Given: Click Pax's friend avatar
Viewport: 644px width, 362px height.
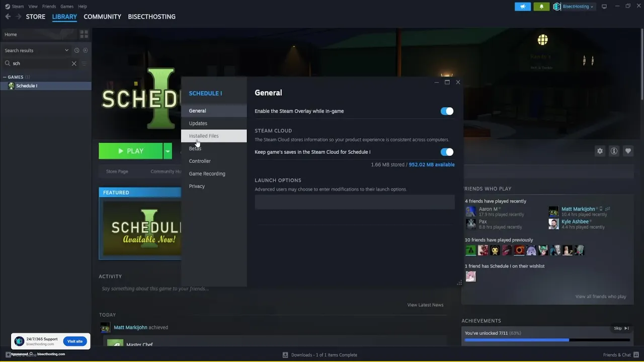Looking at the screenshot, I should 470,224.
